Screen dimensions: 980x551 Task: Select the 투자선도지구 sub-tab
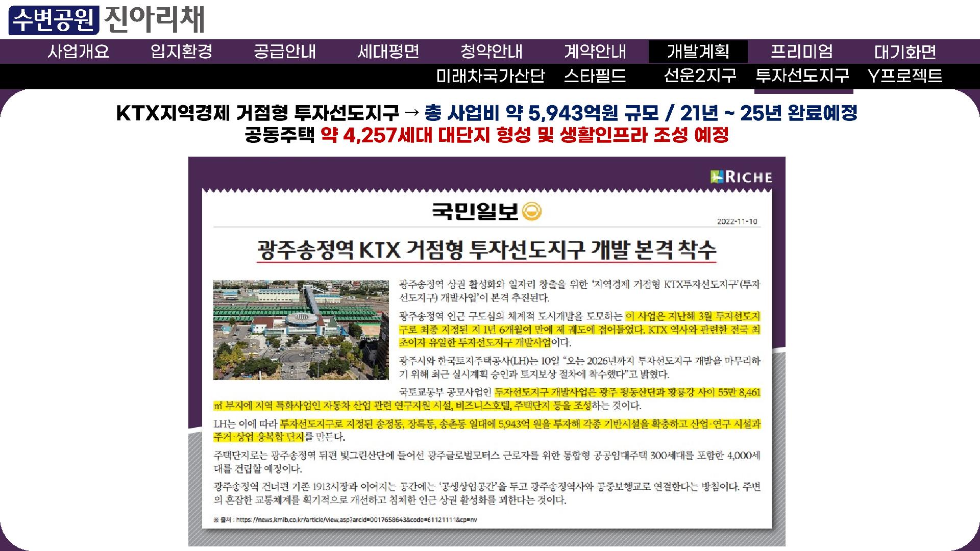[x=802, y=76]
